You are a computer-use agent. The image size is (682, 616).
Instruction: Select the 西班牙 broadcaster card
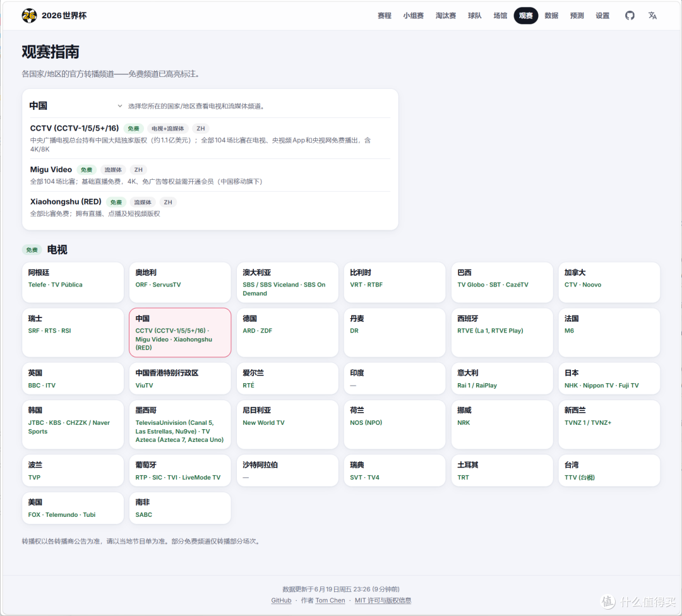[502, 333]
